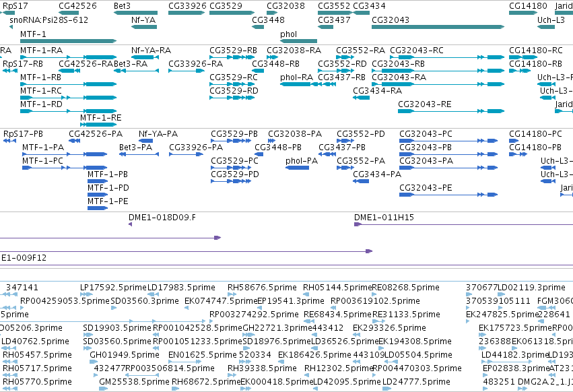The image size is (573, 392).
Task: Click the CG3448 gene label
Action: (268, 20)
